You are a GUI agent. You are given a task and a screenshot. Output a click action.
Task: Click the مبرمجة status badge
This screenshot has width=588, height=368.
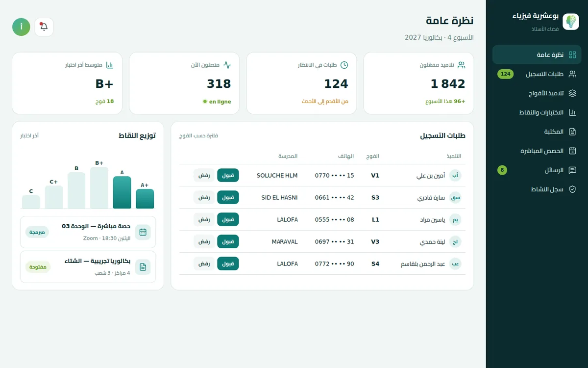point(37,232)
